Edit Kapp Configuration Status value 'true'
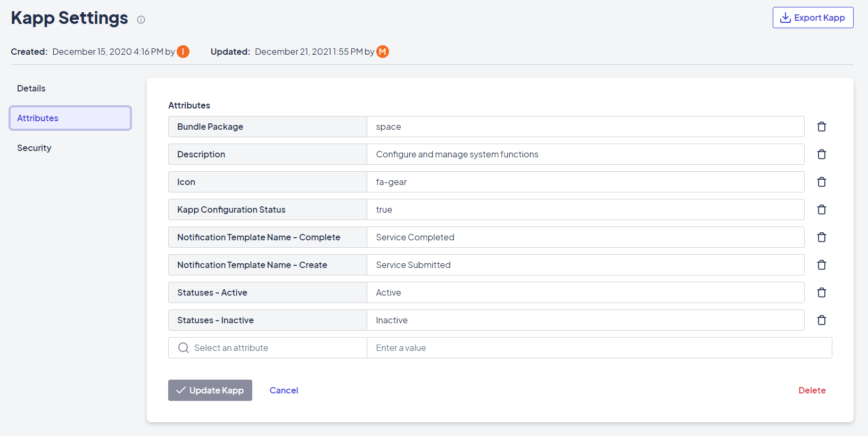 [585, 209]
